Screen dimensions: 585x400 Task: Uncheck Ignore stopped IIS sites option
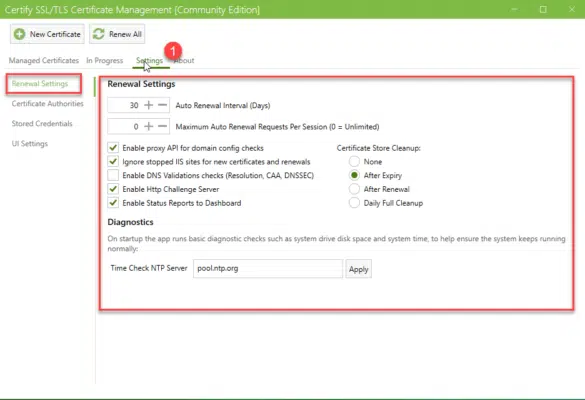pos(113,162)
